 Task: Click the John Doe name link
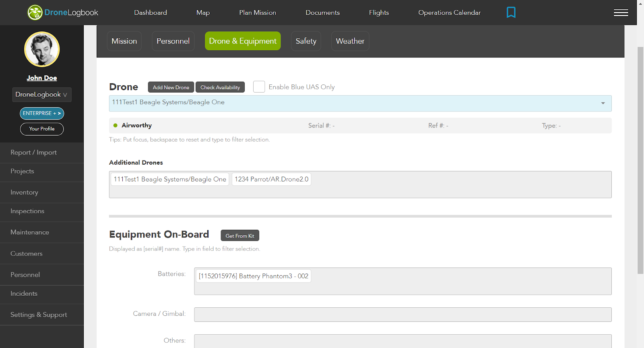pos(42,78)
